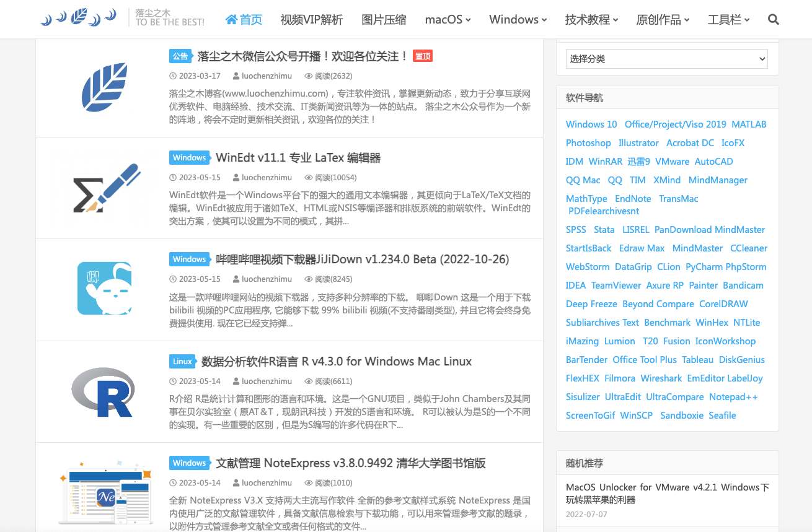
Task: Open AutoCAD software link
Action: [x=714, y=162]
